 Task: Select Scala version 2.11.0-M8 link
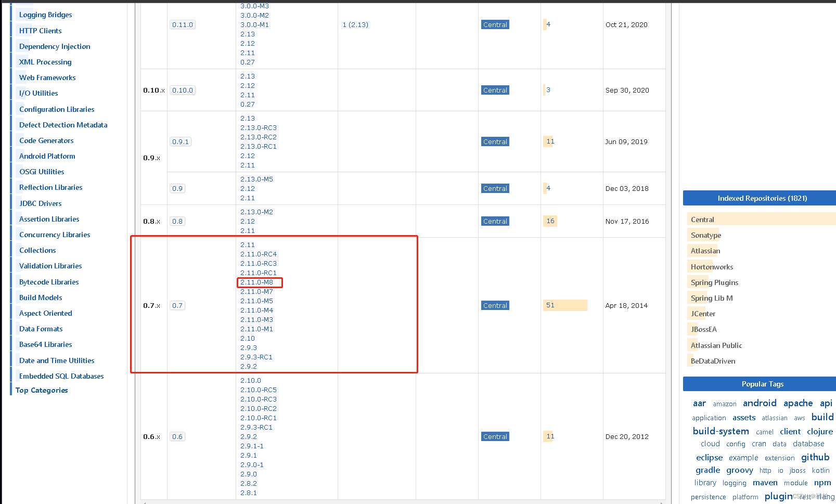pos(256,282)
